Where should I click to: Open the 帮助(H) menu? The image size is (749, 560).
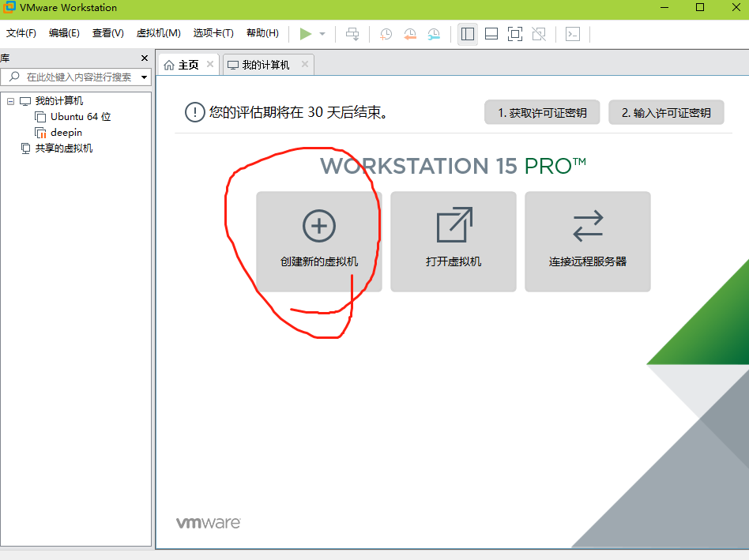(x=263, y=33)
